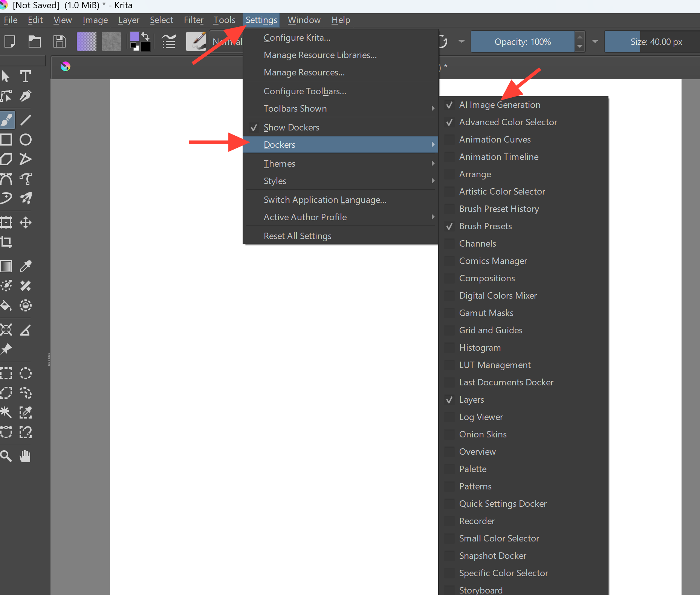700x595 pixels.
Task: Select the Zoom tool
Action: (x=6, y=456)
